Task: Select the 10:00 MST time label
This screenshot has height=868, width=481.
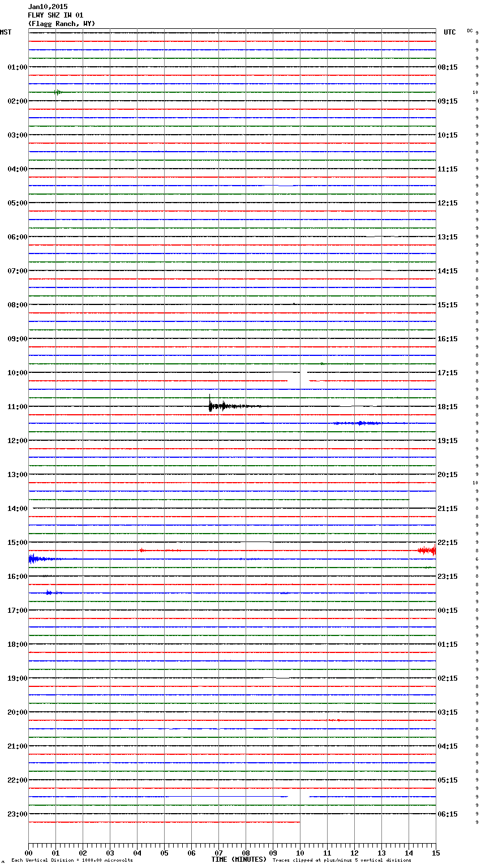Action: pyautogui.click(x=18, y=373)
